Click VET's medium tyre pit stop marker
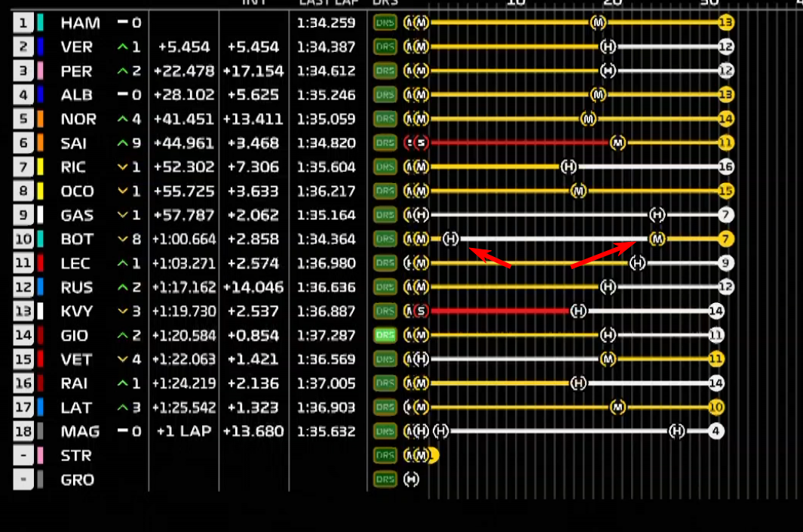The width and height of the screenshot is (803, 532). (608, 359)
